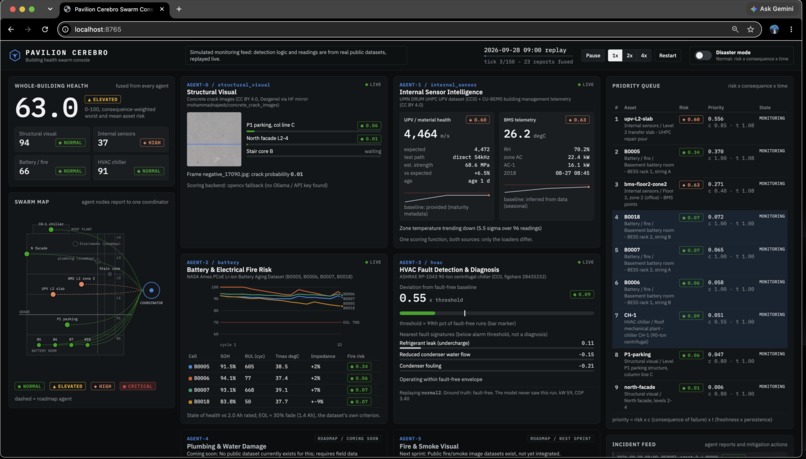Set replay speed to 4x
Screen dimensions: 806x459
pyautogui.click(x=644, y=56)
